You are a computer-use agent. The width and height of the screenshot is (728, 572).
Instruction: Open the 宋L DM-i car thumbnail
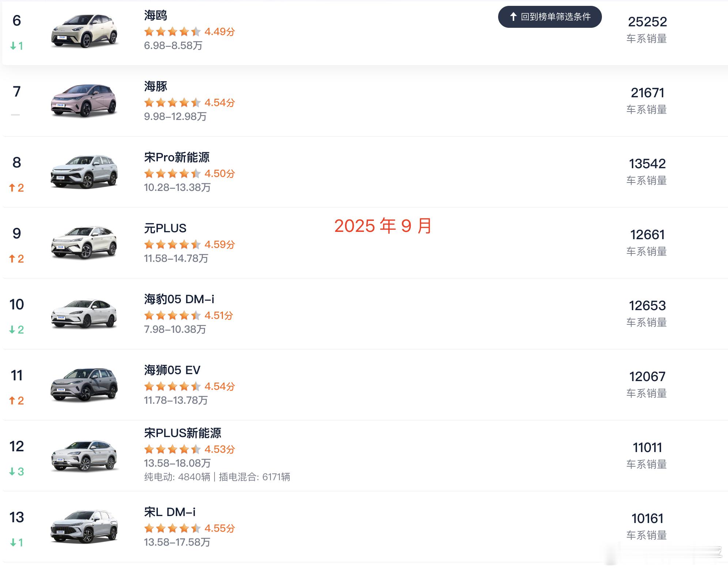[x=84, y=526]
